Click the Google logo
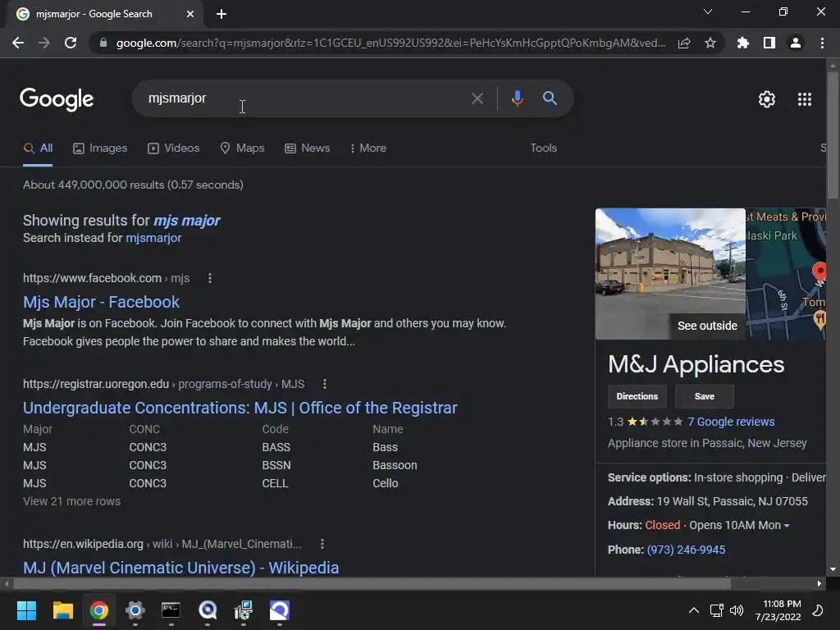Viewport: 840px width, 630px height. [57, 99]
